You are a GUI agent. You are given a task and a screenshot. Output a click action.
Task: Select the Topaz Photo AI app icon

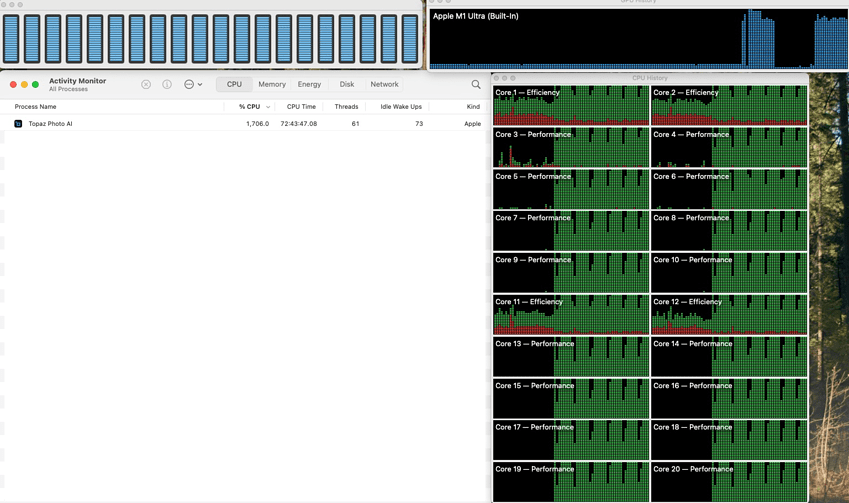point(18,123)
